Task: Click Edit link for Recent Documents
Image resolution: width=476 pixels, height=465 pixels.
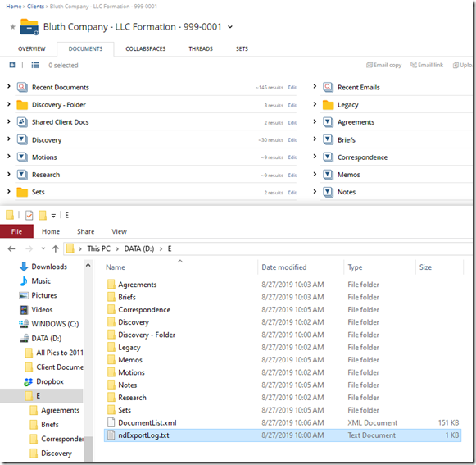Action: (x=292, y=88)
